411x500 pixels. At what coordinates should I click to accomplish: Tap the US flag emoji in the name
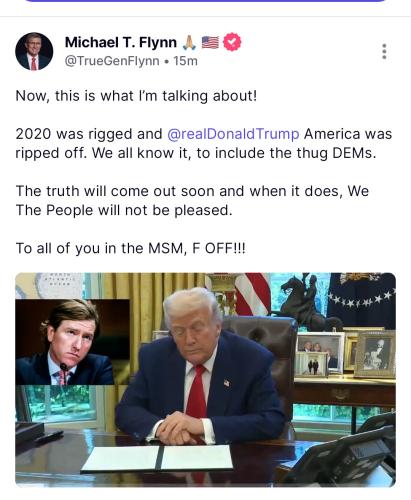(x=210, y=42)
